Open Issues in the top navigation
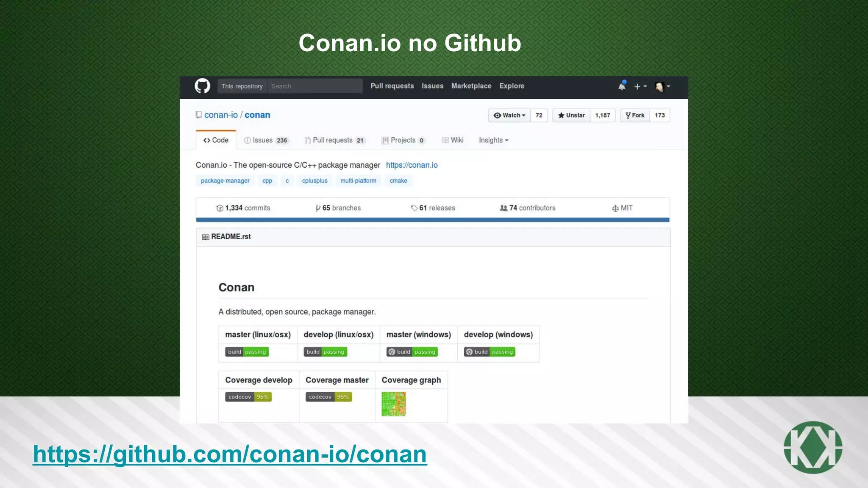 (432, 86)
